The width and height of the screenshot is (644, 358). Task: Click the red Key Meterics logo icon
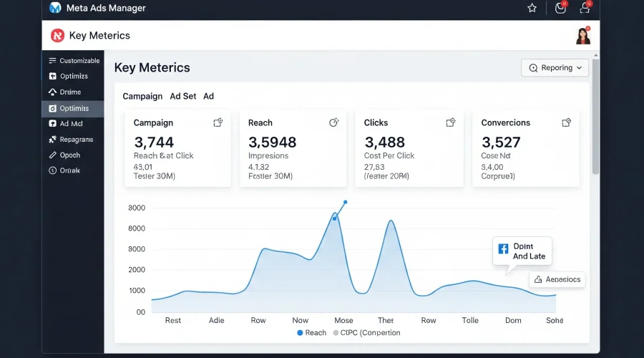[57, 36]
